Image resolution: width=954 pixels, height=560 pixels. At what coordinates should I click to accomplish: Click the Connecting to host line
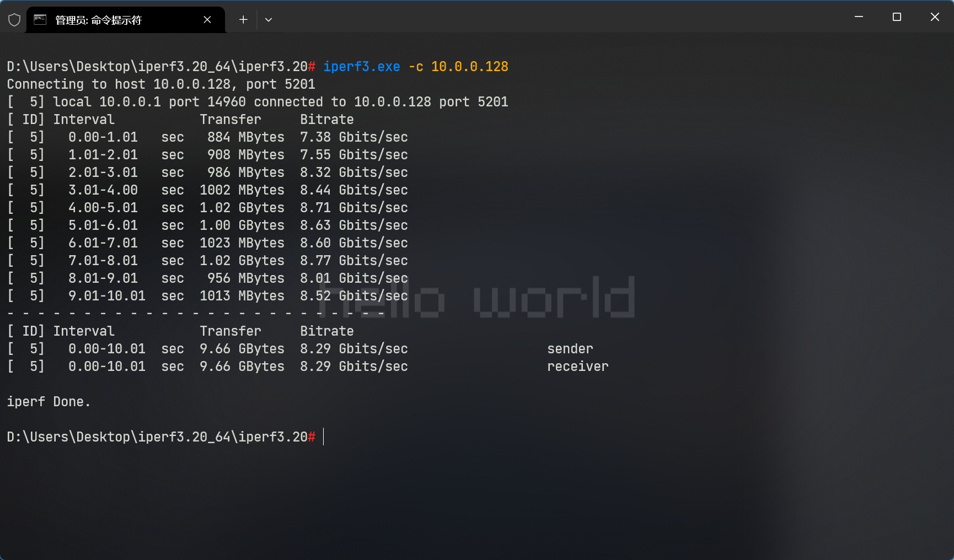pos(160,84)
